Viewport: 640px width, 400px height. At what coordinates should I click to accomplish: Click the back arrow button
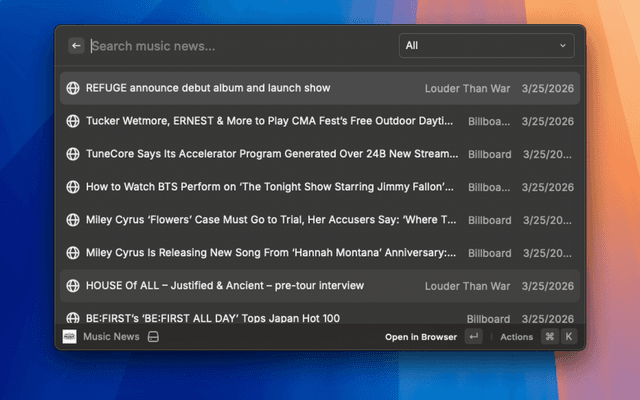(x=76, y=45)
